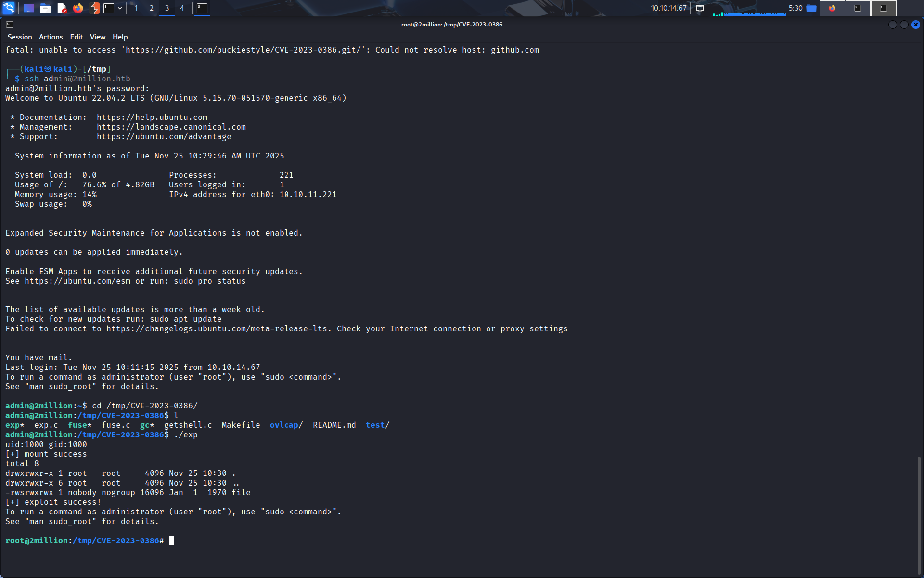924x578 pixels.
Task: Switch to workspace 2
Action: (x=152, y=8)
